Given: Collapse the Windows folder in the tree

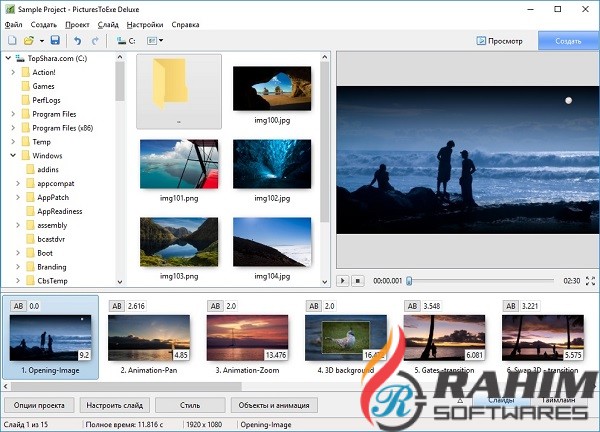Looking at the screenshot, I should point(12,155).
